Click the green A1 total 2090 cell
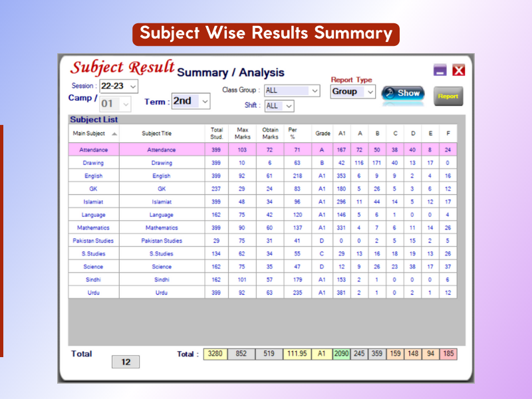532x399 pixels. coord(341,354)
